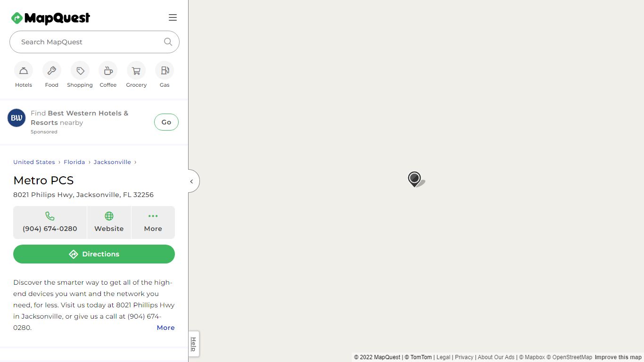Click the search magnifier icon
This screenshot has height=362, width=644.
point(168,42)
